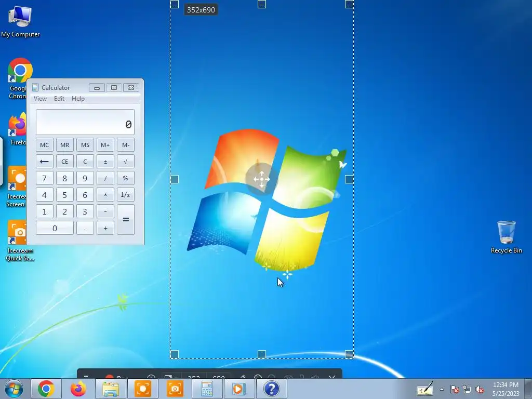
Task: Switch to Icecream screenshot camera taskbar icon
Action: [175, 389]
